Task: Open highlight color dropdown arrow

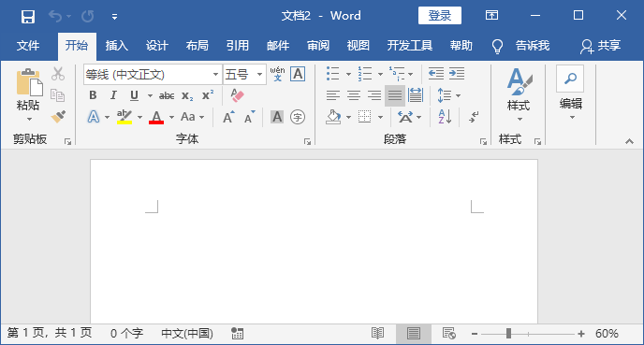Action: point(139,117)
